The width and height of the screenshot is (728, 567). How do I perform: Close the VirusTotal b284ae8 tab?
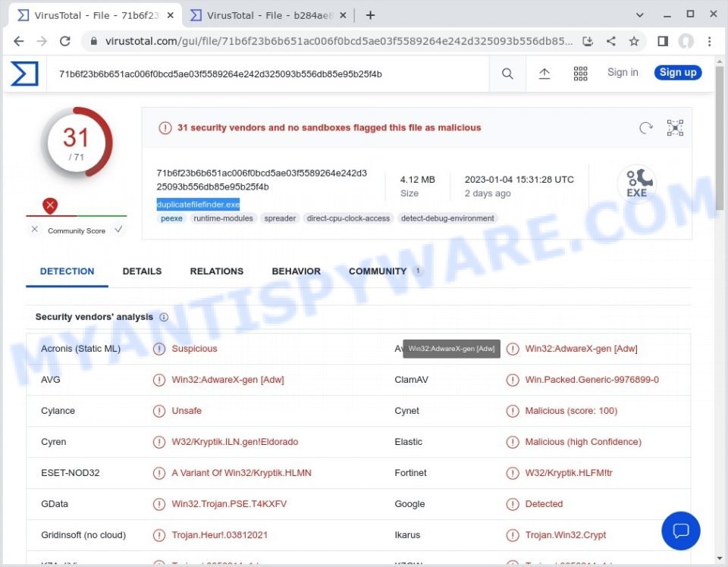(x=343, y=15)
